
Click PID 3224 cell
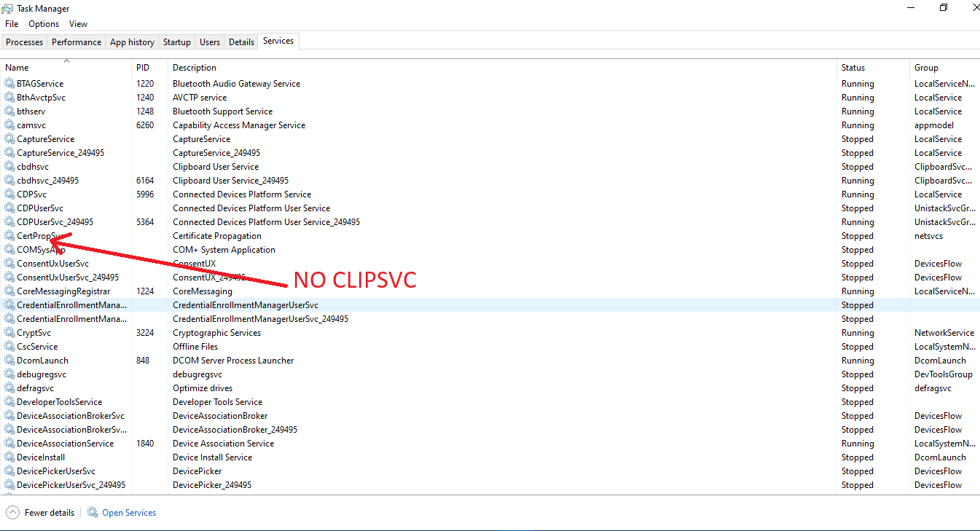(x=145, y=333)
